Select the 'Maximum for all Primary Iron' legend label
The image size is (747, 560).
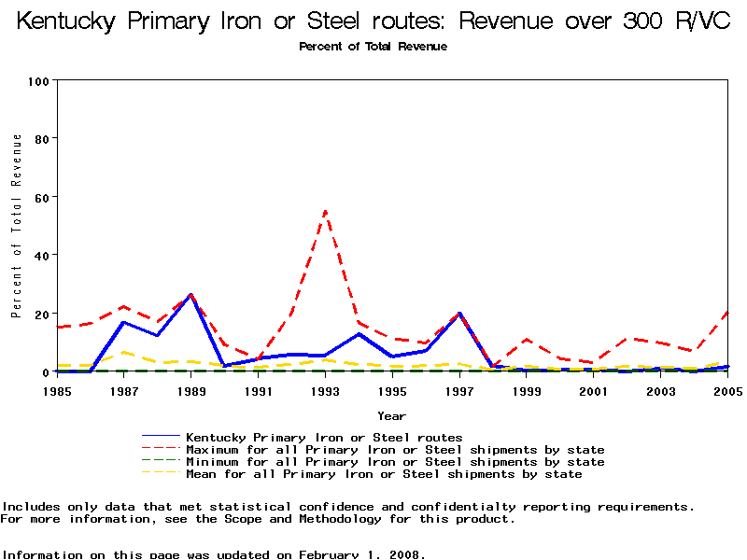pos(395,450)
